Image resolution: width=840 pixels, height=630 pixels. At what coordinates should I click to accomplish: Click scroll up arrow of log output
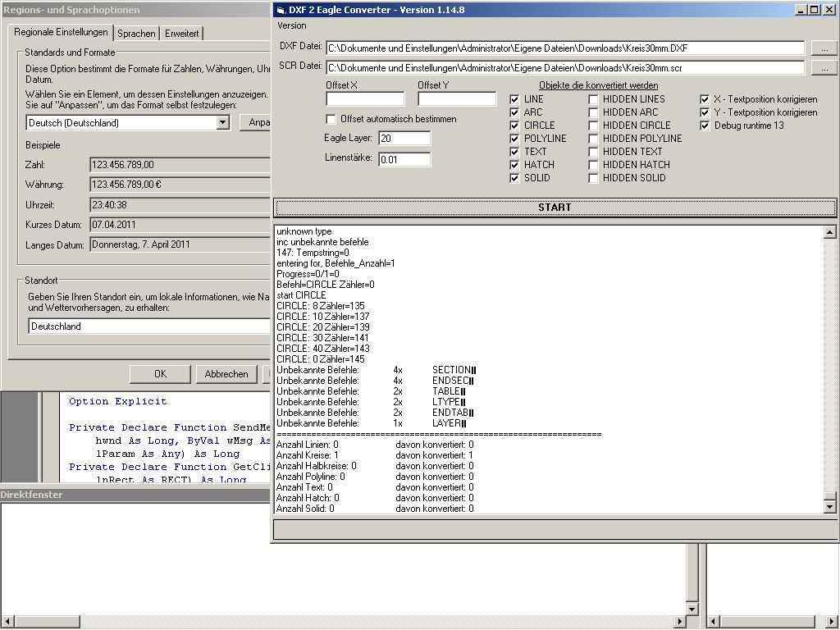click(830, 232)
